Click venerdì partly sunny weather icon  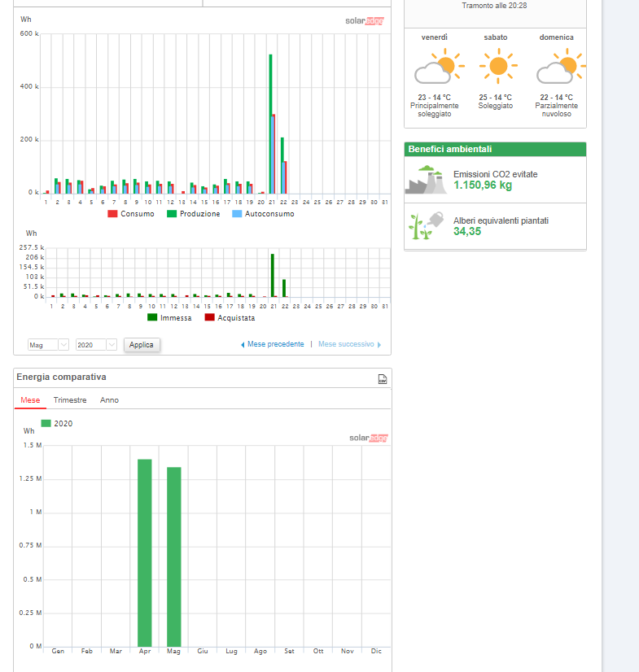(439, 66)
